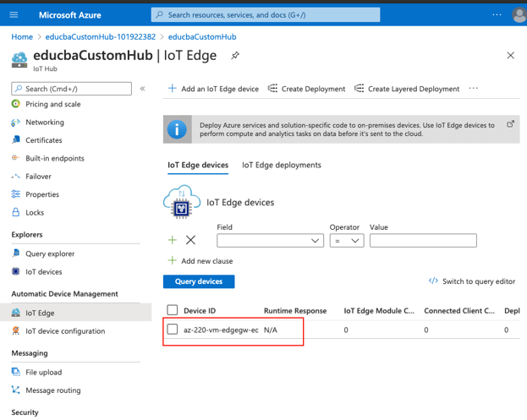Open info banner external link icon
This screenshot has width=527, height=420.
click(510, 124)
